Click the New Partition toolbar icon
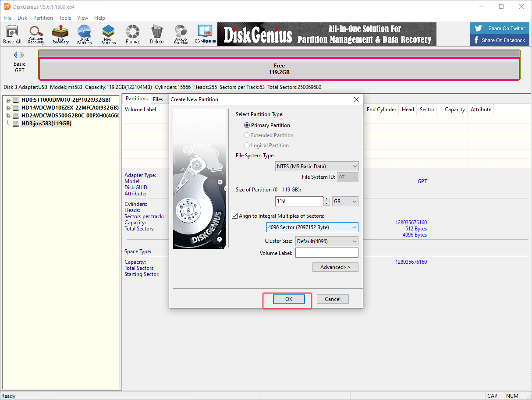532x400 pixels. click(x=108, y=34)
